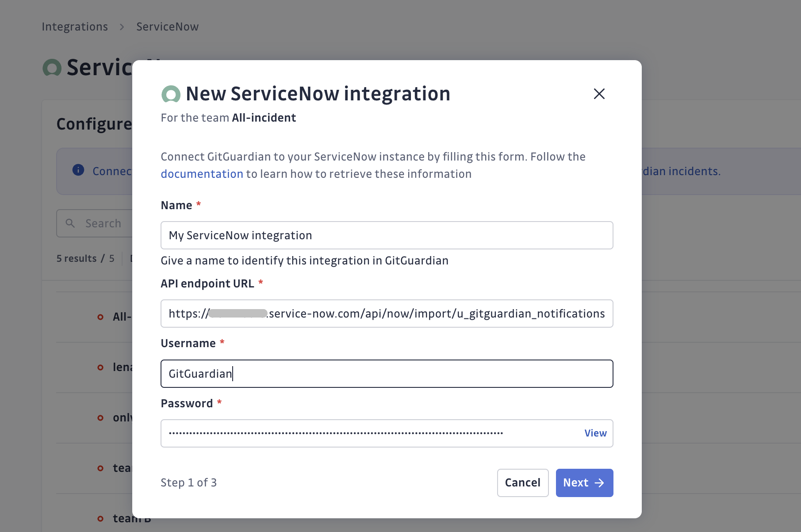Cancel the integration setup
The height and width of the screenshot is (532, 801).
point(523,483)
